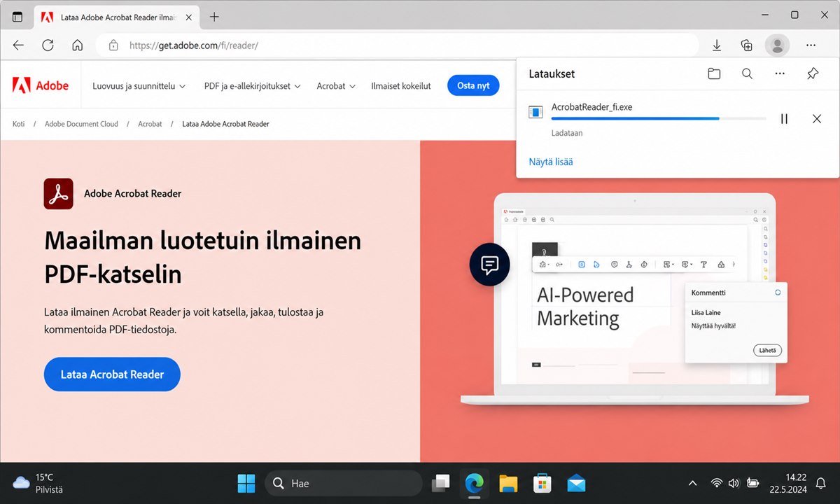Click the taskbar Hae search box

tap(344, 483)
